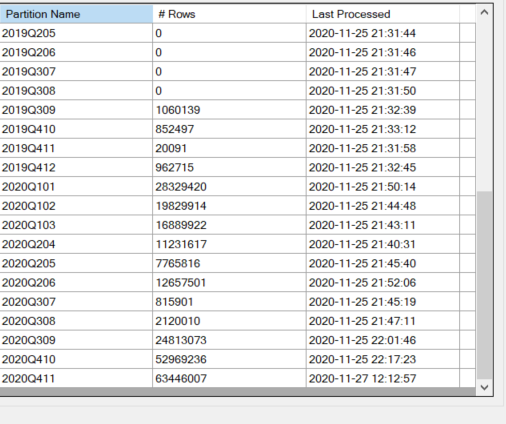Image resolution: width=506 pixels, height=424 pixels.
Task: Click row count 7765816
Action: coord(178,263)
